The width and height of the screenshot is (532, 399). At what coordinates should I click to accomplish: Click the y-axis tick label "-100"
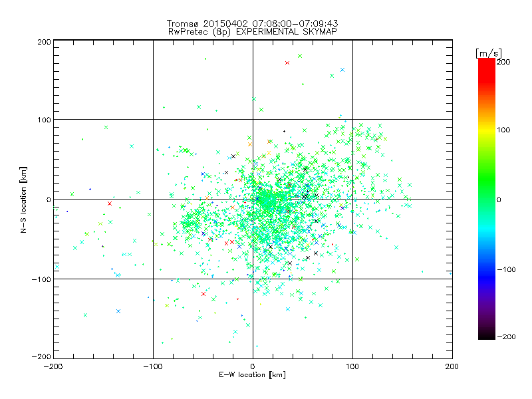click(41, 279)
